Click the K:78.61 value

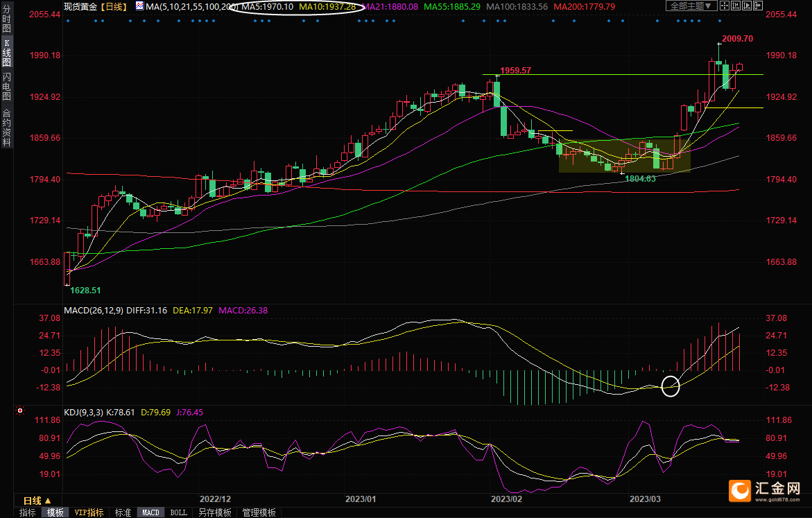[121, 413]
